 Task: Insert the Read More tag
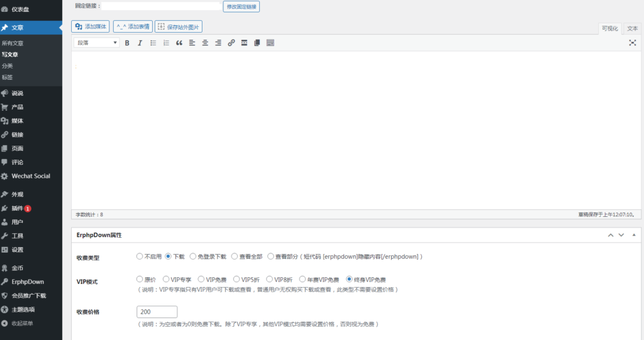(x=244, y=43)
